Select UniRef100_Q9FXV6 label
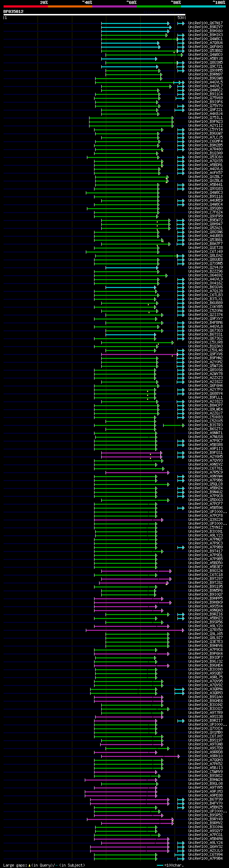229x868 pixels. pos(205,354)
